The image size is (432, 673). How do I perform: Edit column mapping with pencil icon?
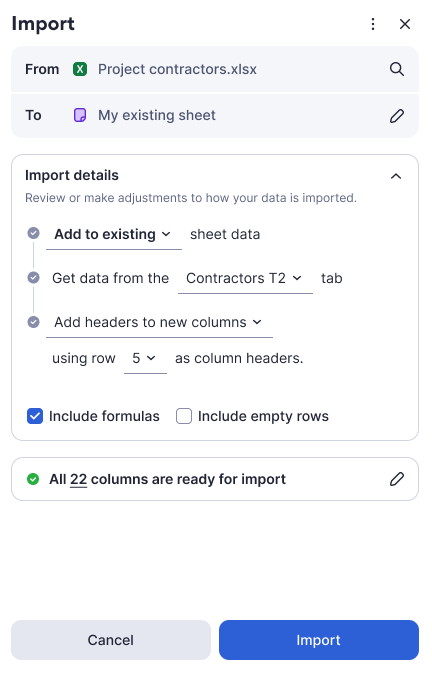tap(397, 479)
